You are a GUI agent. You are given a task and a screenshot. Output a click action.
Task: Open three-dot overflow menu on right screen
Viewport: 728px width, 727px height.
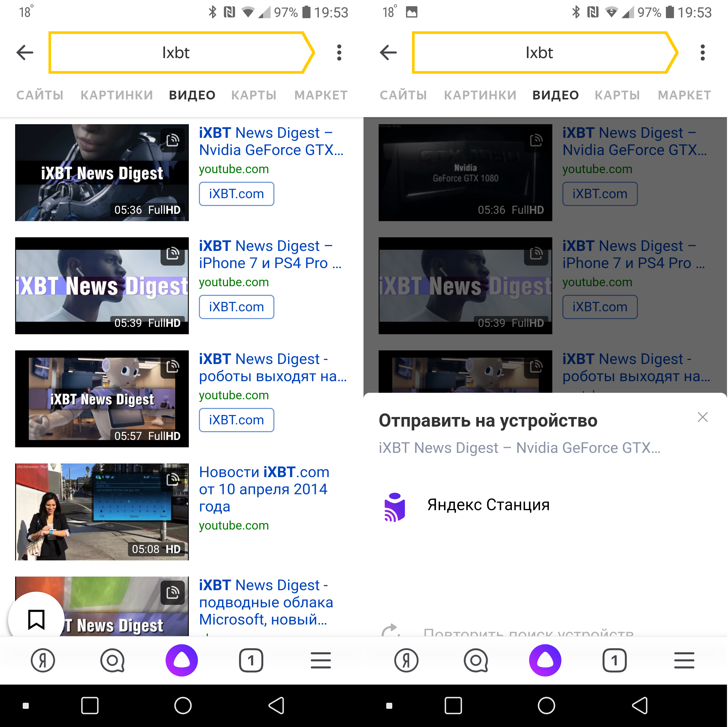(702, 53)
